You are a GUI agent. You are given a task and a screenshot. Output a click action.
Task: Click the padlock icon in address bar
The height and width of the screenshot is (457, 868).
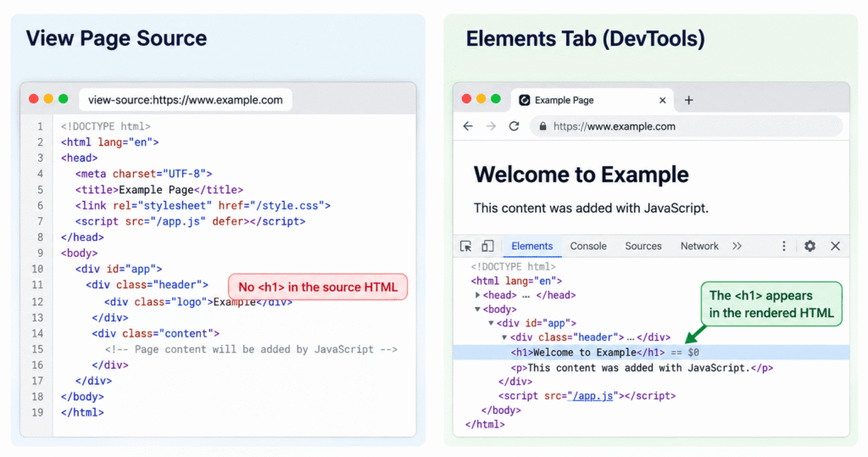pos(542,126)
